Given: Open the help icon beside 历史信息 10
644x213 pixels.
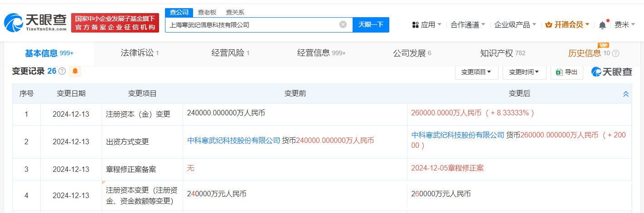Looking at the screenshot, I should 615,53.
